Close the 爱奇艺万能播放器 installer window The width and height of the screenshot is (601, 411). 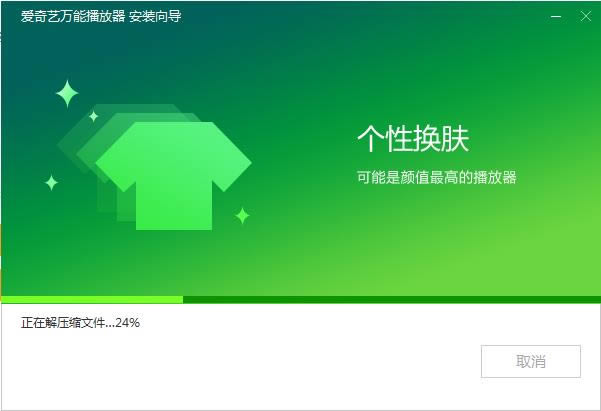pyautogui.click(x=585, y=16)
